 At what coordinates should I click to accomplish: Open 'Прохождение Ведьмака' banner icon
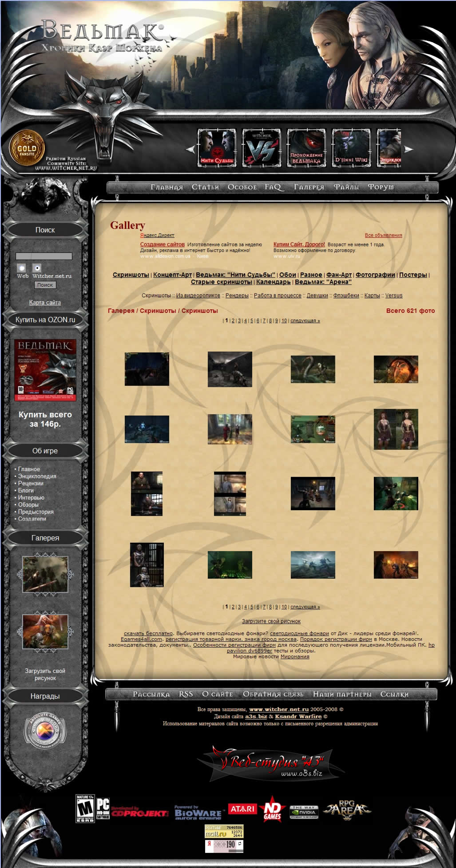(306, 148)
